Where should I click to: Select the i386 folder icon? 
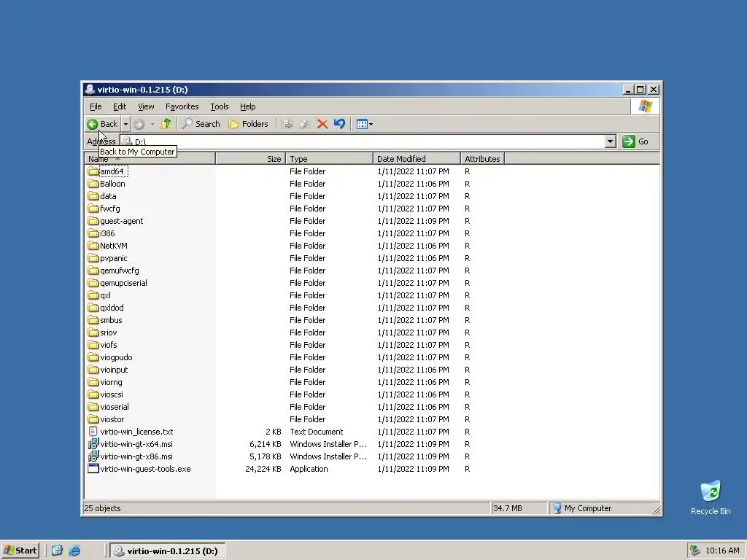click(93, 233)
